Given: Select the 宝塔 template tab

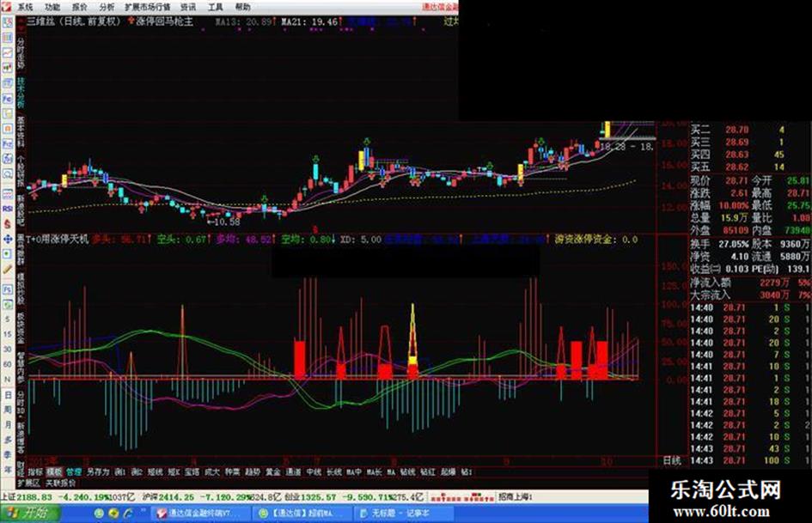Looking at the screenshot, I should (x=192, y=471).
